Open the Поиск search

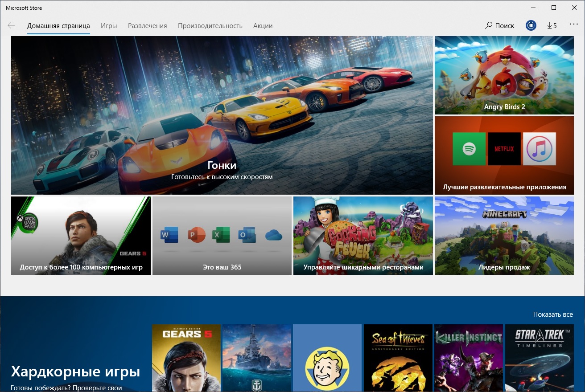500,25
